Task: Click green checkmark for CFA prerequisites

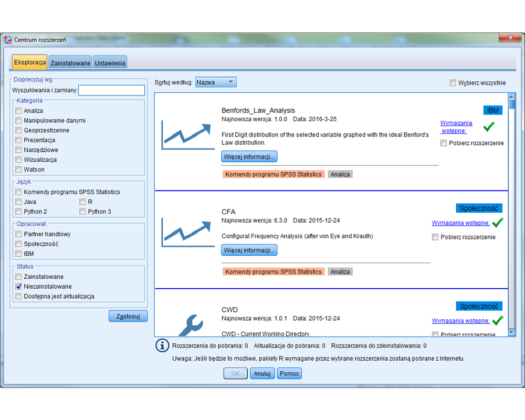Action: click(498, 223)
